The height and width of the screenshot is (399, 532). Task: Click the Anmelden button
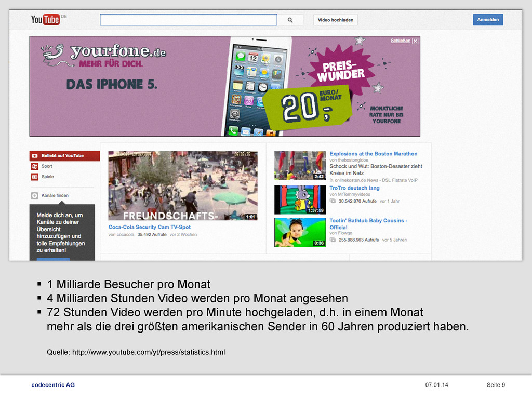[x=488, y=20]
